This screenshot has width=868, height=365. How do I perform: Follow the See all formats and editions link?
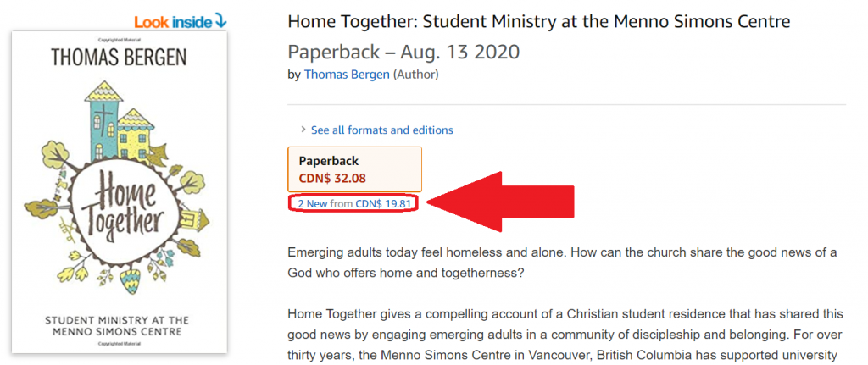(382, 130)
